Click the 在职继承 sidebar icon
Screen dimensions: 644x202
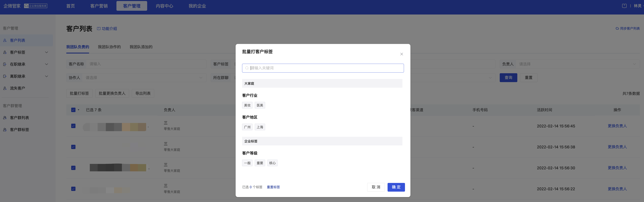5,64
